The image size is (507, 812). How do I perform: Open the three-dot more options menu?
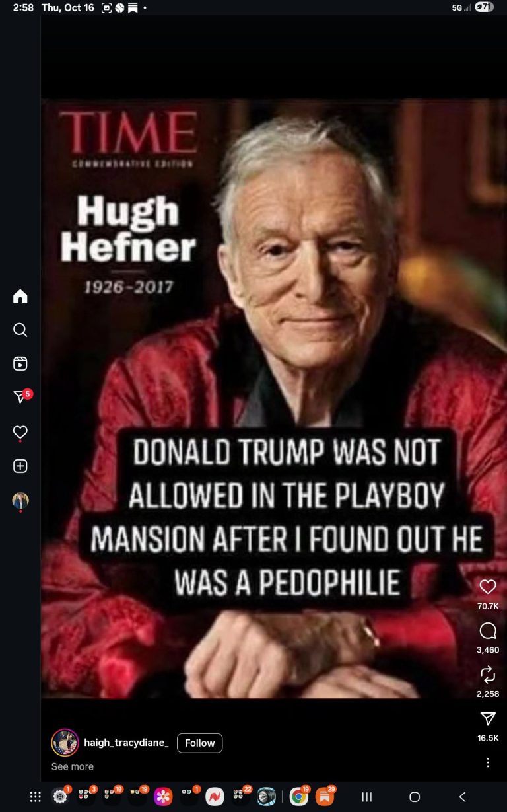488,762
